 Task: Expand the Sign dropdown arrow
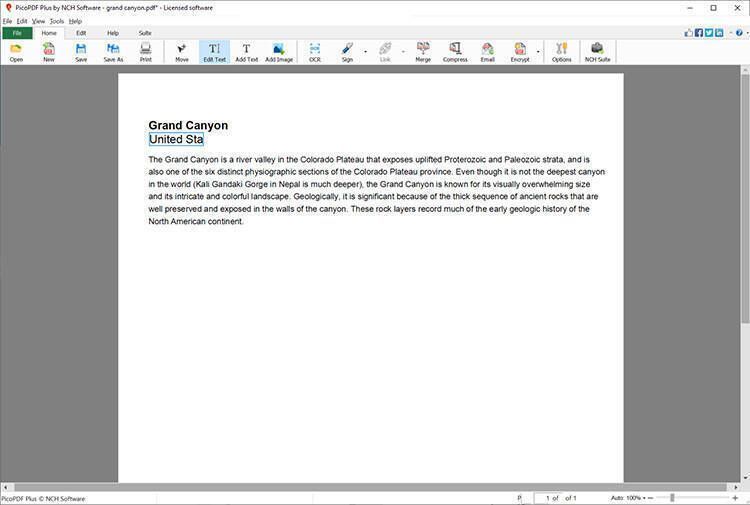(x=365, y=52)
